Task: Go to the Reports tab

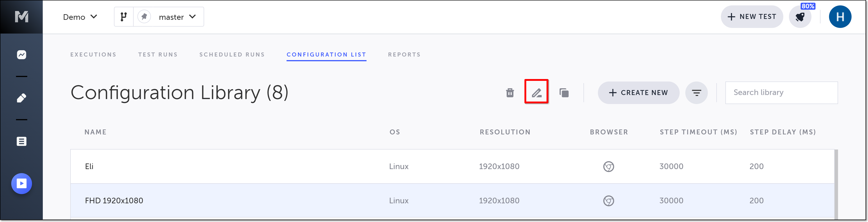Action: pyautogui.click(x=404, y=54)
